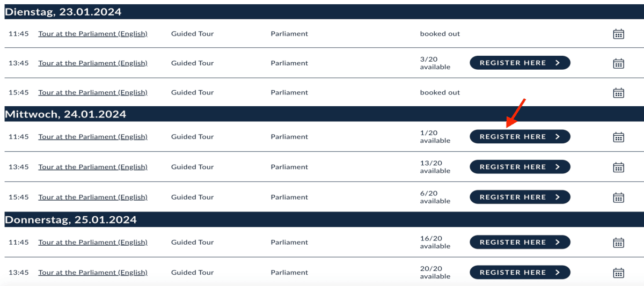Register for the tour with 13/20 available
The width and height of the screenshot is (644, 286).
coord(520,167)
